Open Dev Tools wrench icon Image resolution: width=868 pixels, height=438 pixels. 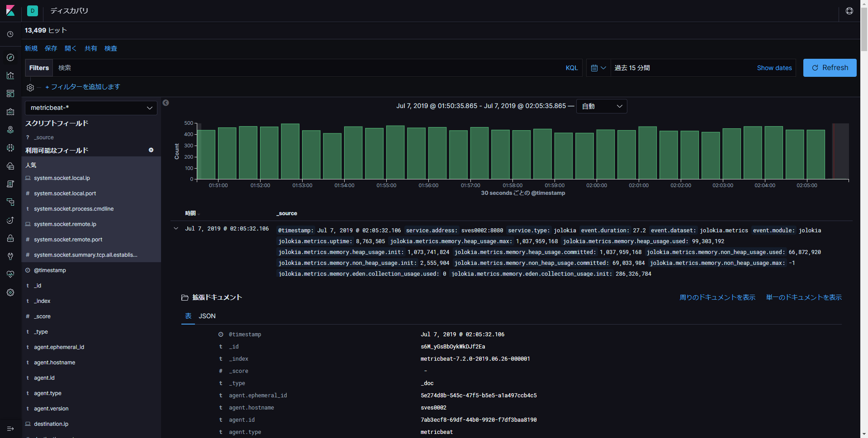(10, 256)
